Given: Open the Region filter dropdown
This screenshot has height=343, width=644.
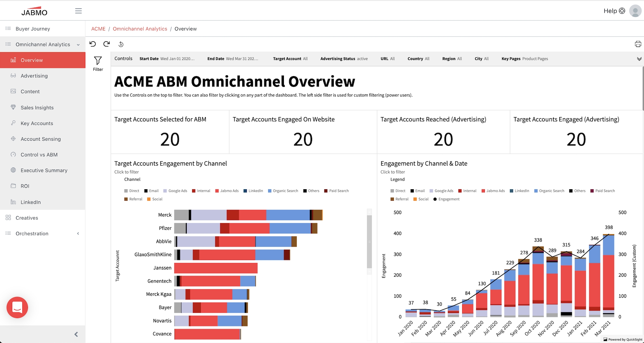Looking at the screenshot, I should 452,59.
